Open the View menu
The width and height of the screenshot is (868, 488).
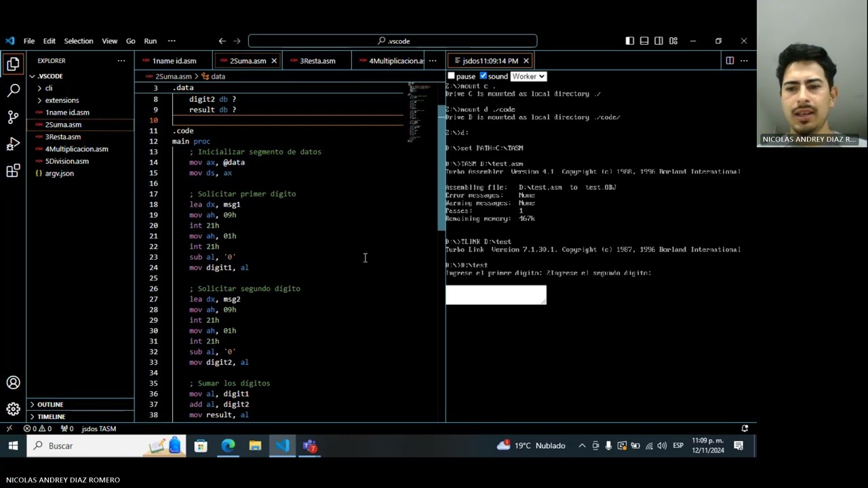coord(109,41)
